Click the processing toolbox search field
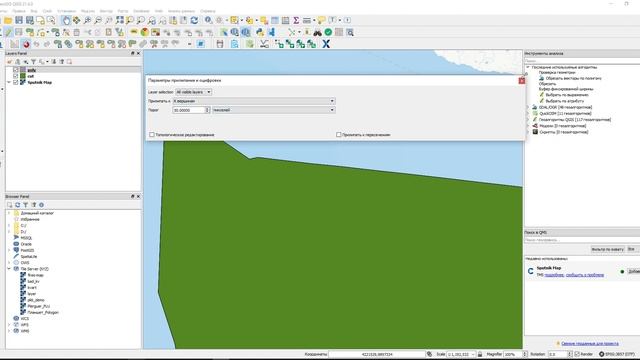 [x=582, y=60]
